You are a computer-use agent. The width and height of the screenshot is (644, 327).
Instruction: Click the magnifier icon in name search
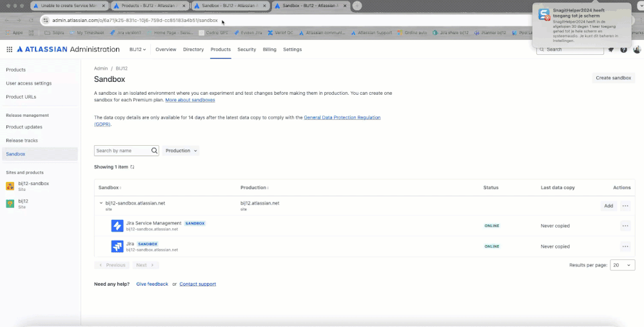coord(155,151)
